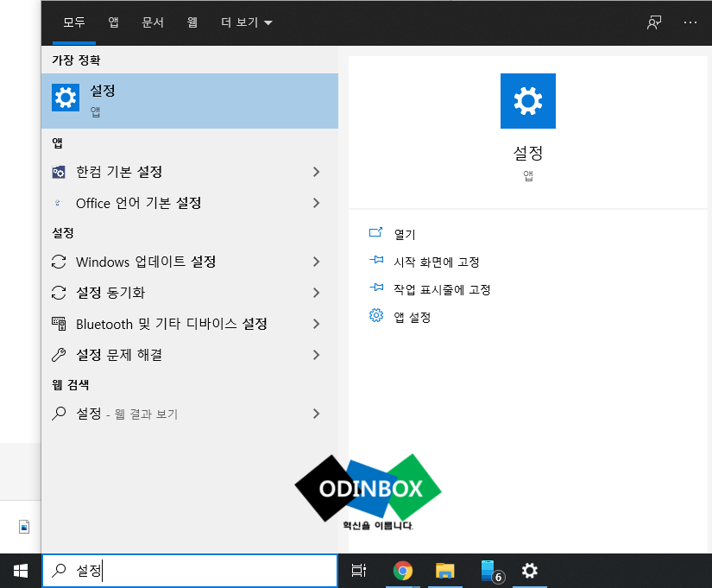Click the feedback person icon

coord(654,22)
